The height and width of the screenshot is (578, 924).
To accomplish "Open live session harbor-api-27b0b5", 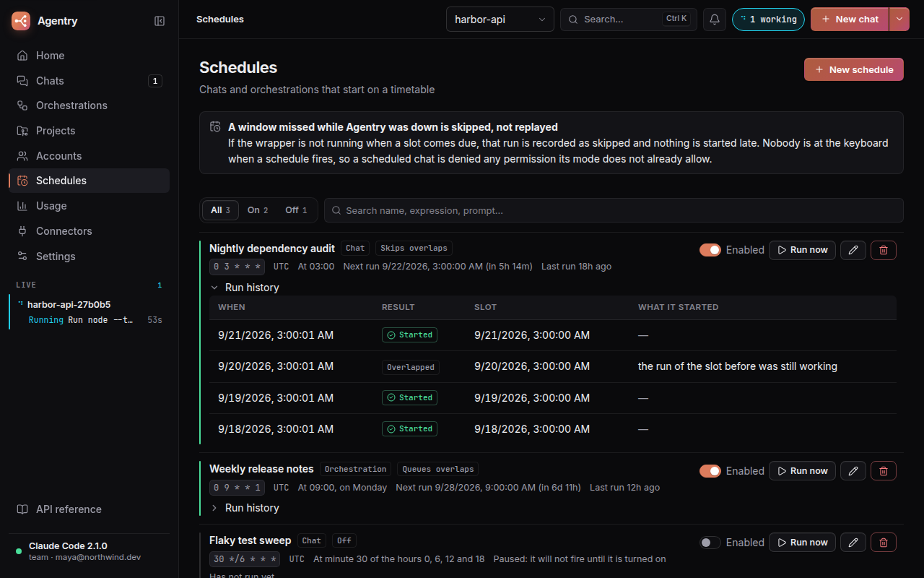I will (90, 312).
